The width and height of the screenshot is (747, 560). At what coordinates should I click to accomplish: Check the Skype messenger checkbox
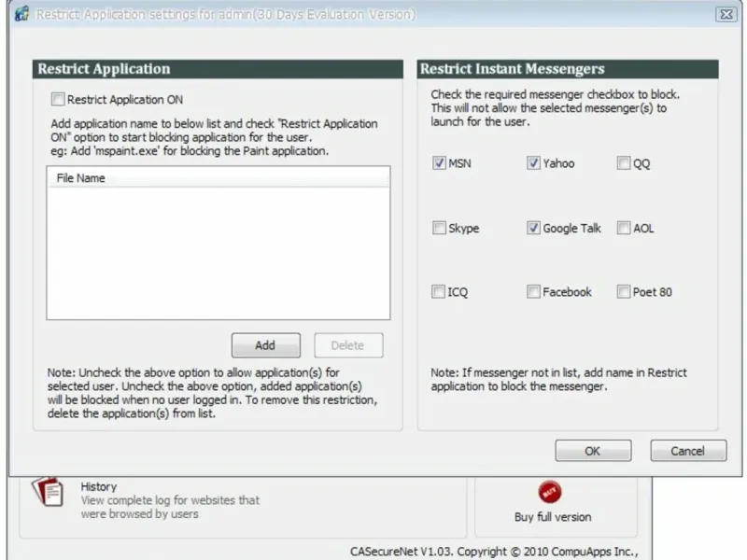[x=439, y=228]
